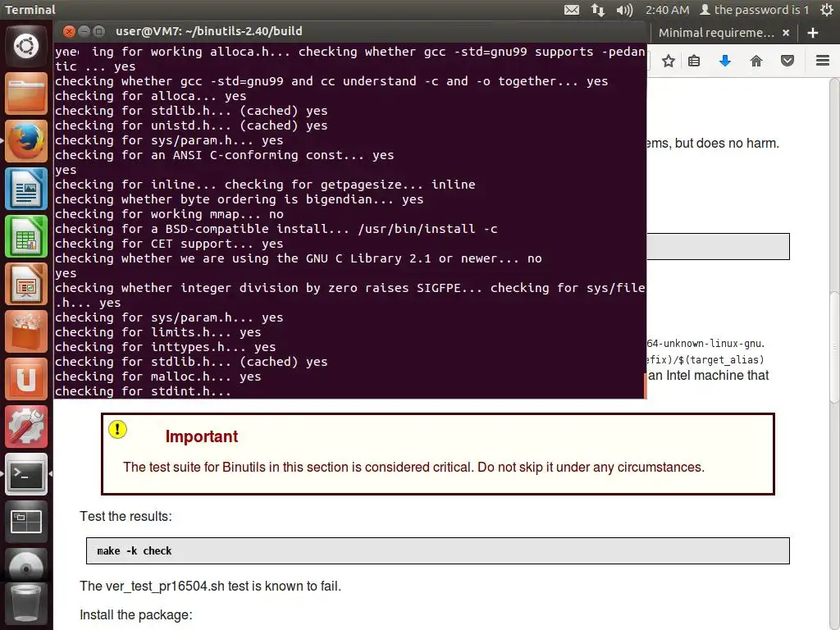This screenshot has width=840, height=630.
Task: Open Workspace Switcher launcher icon
Action: pos(26,523)
